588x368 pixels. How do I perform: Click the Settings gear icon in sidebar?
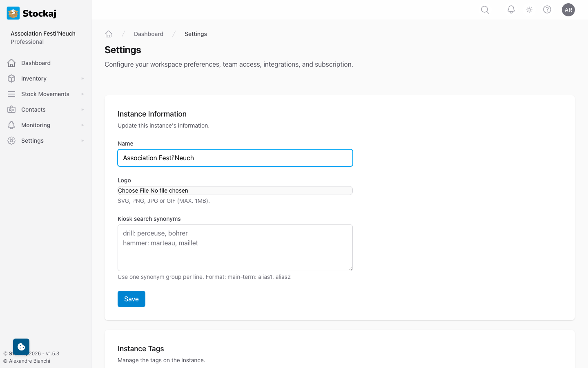point(11,141)
